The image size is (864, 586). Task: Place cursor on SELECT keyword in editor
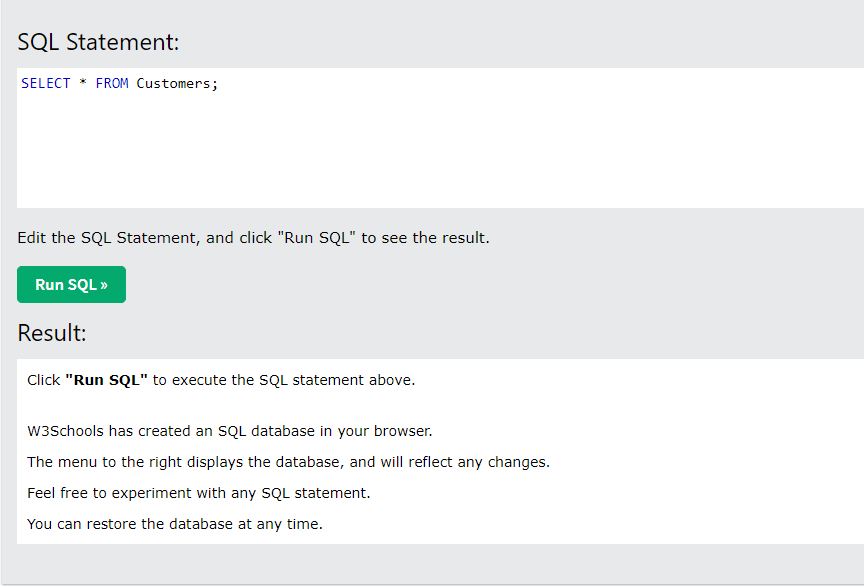45,83
